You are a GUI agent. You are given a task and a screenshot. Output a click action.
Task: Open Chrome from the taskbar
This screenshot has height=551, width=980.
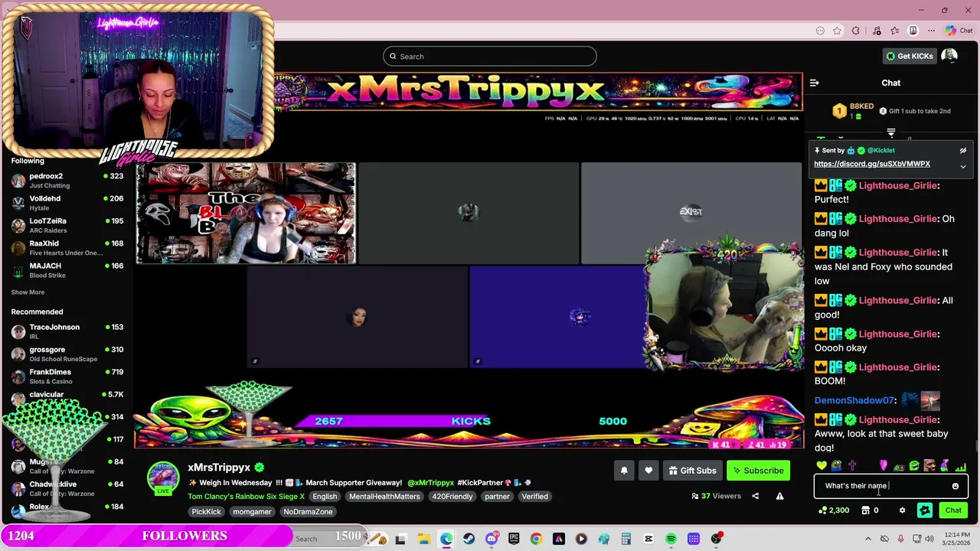pos(536,539)
